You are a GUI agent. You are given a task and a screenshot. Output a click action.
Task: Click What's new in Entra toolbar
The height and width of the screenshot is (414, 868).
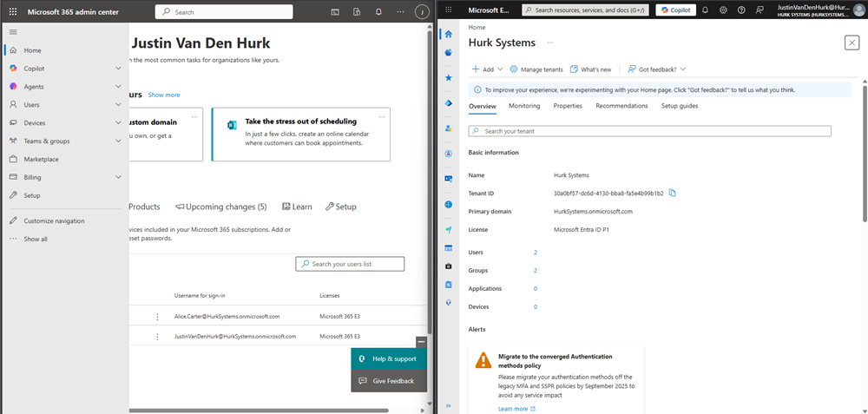[590, 69]
